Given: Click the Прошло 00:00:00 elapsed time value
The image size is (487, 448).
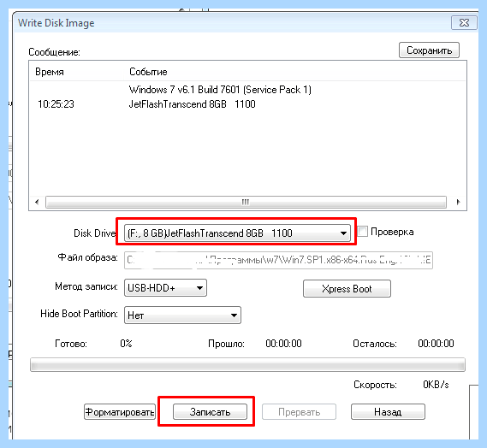Looking at the screenshot, I should click(283, 344).
